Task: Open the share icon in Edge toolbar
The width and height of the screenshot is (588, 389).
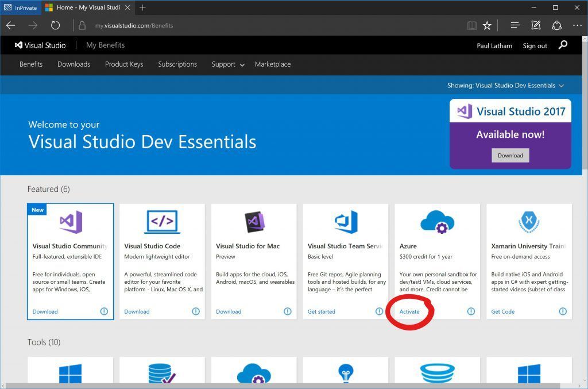Action: [x=557, y=25]
